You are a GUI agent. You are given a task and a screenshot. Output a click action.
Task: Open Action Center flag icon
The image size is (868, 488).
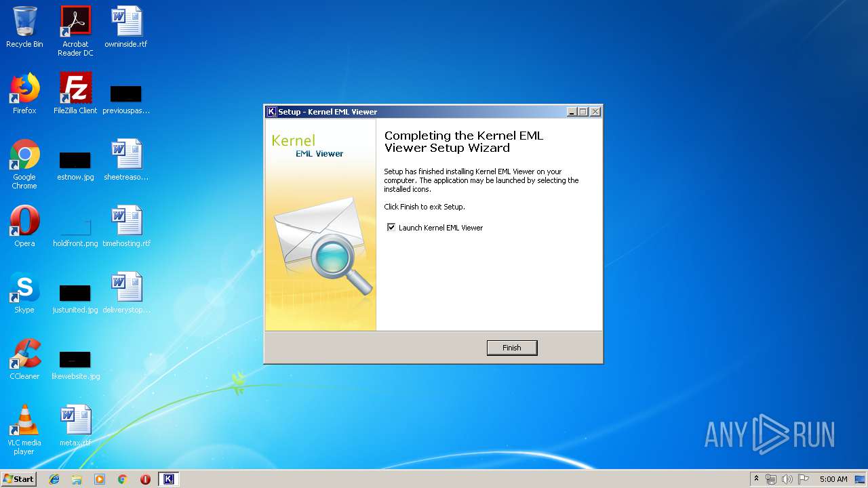pos(804,479)
